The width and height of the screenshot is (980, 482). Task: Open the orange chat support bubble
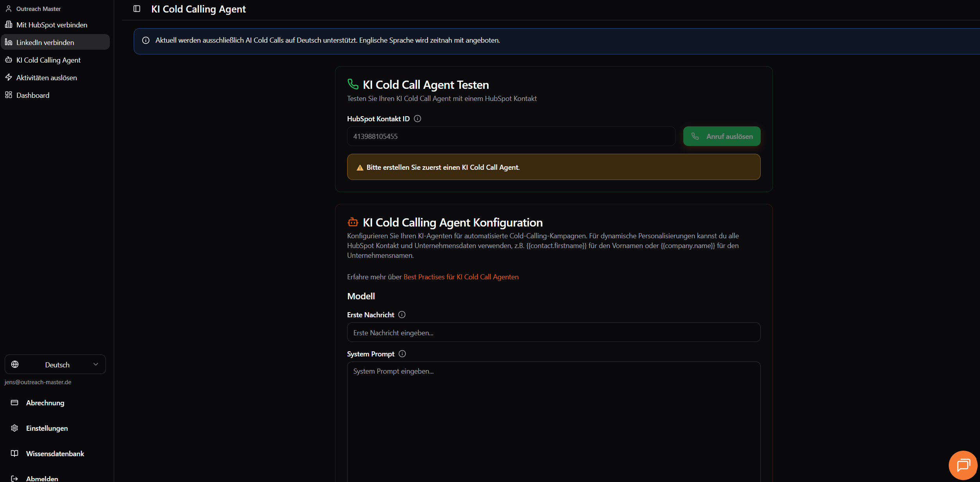click(963, 465)
